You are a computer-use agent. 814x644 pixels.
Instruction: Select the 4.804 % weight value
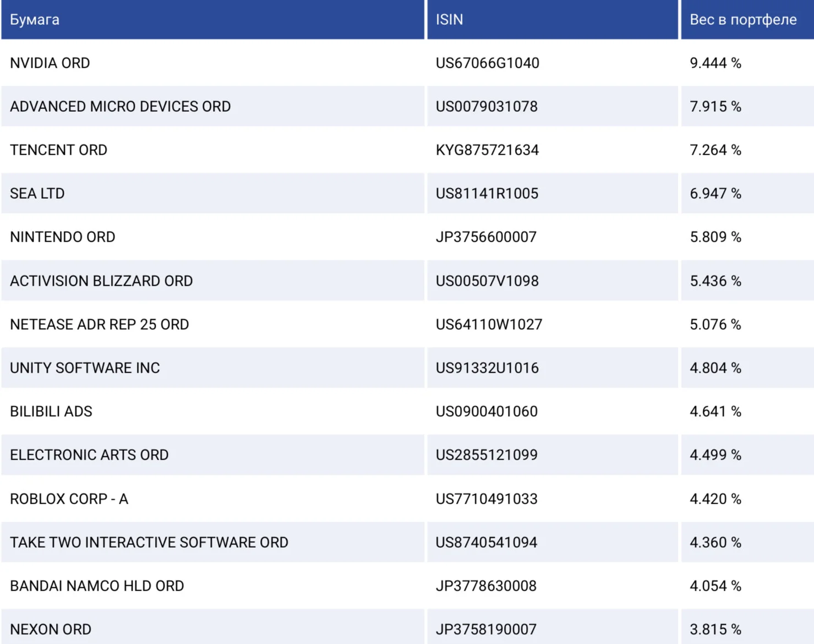click(x=715, y=368)
